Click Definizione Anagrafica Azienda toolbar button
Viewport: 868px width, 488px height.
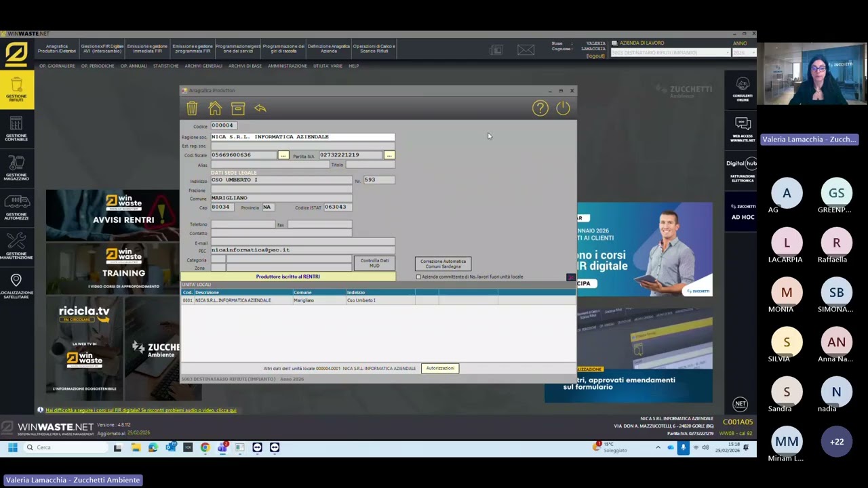coord(329,49)
